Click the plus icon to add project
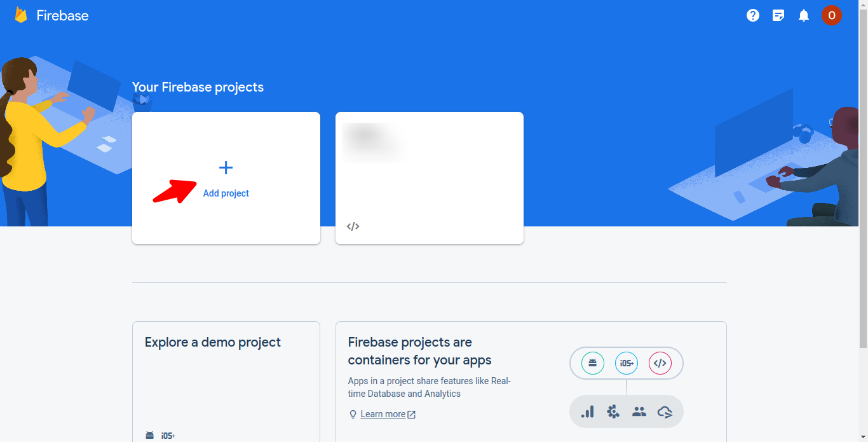This screenshot has height=442, width=868. point(226,168)
